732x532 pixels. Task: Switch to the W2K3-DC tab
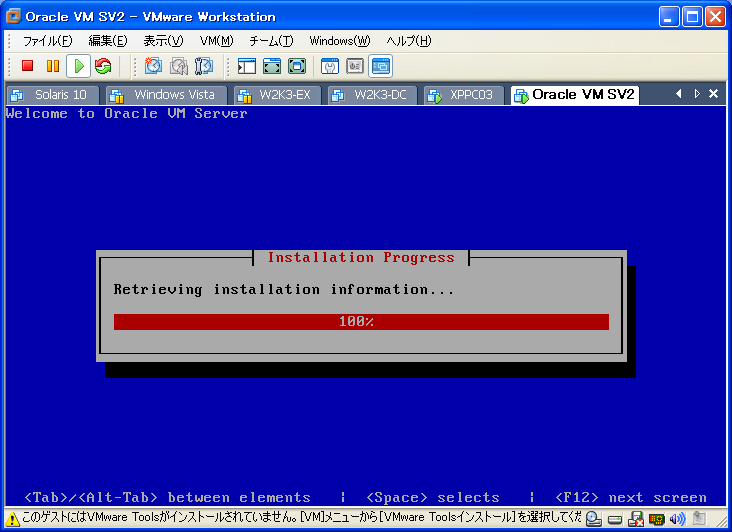point(372,95)
